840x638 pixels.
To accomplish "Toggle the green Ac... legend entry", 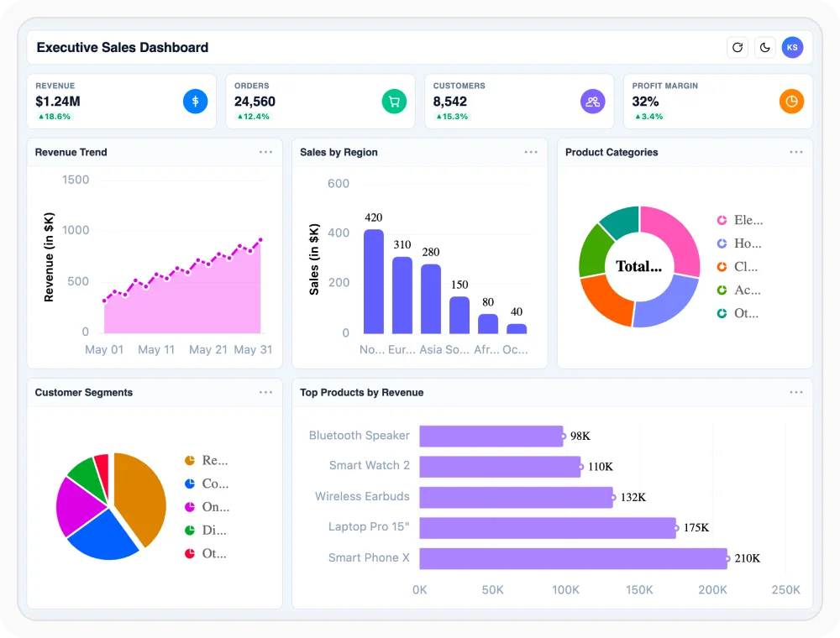I will [738, 290].
